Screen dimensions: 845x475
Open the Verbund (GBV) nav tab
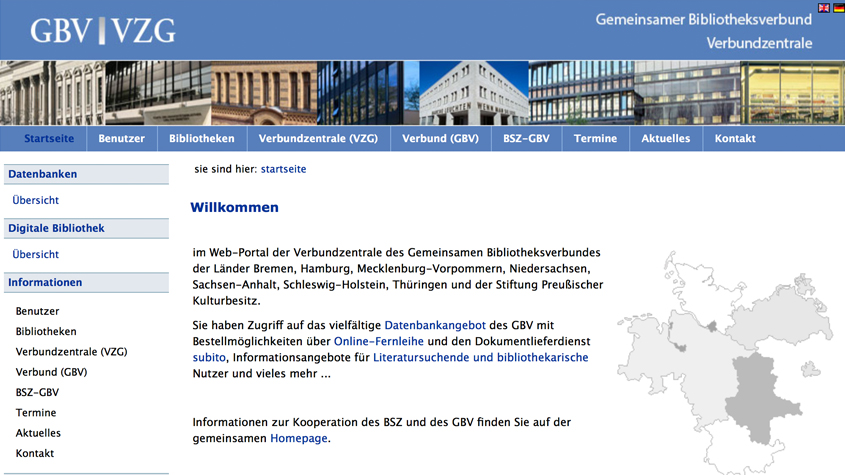coord(440,139)
